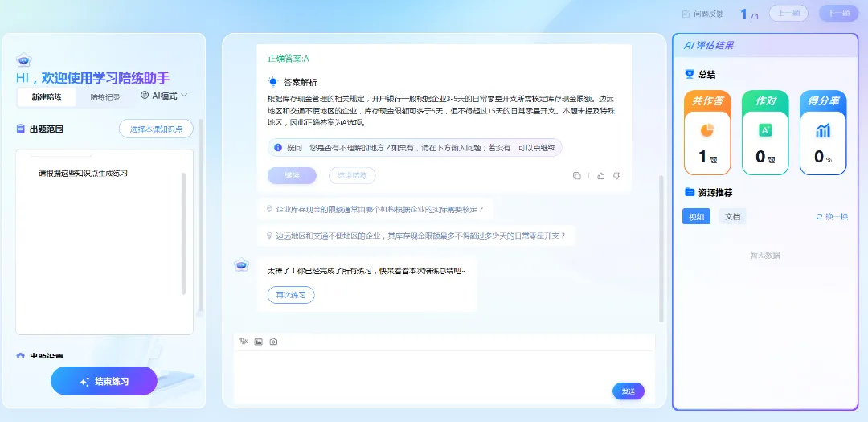Click the thumbs up icon
This screenshot has height=422, width=868.
coord(600,175)
